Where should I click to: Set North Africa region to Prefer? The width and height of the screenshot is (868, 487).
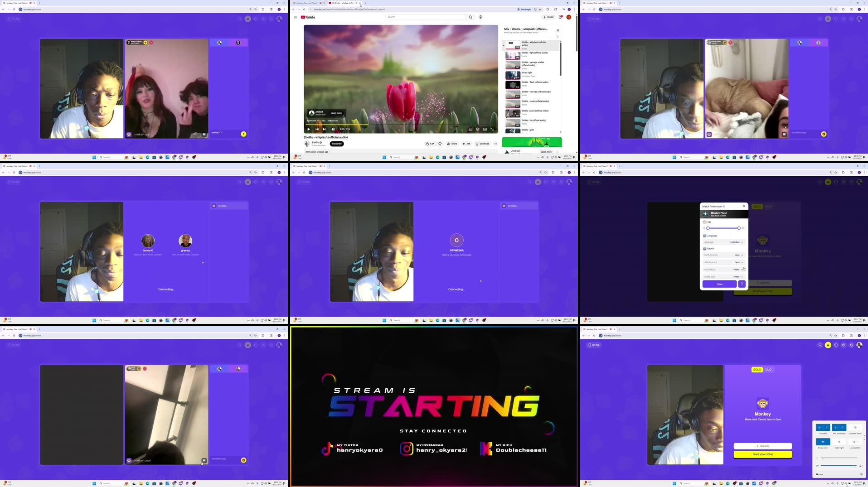[737, 270]
